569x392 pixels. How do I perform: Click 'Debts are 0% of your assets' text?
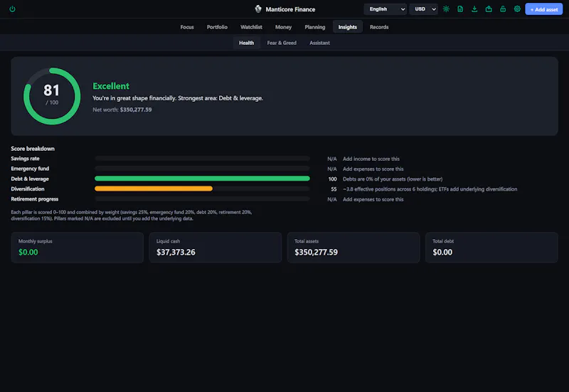[x=393, y=179]
